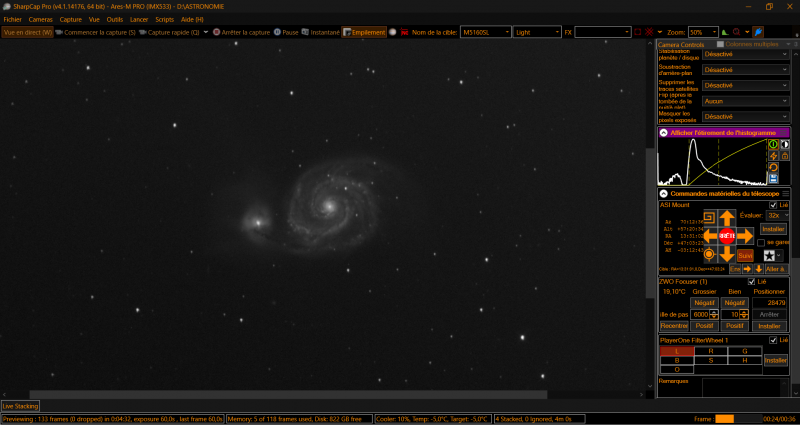Select the R filter on the filter wheel
Viewport: 800px width, 425px height.
click(711, 351)
